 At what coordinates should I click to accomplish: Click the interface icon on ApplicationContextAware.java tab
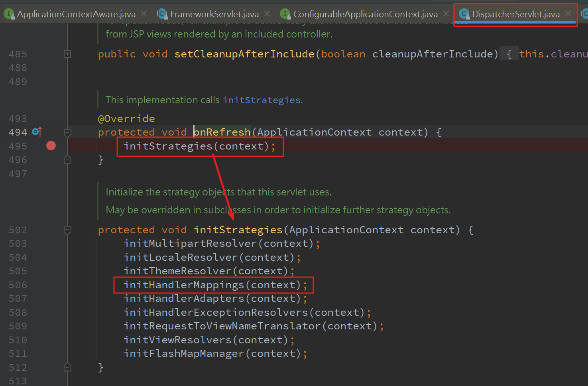pos(9,13)
